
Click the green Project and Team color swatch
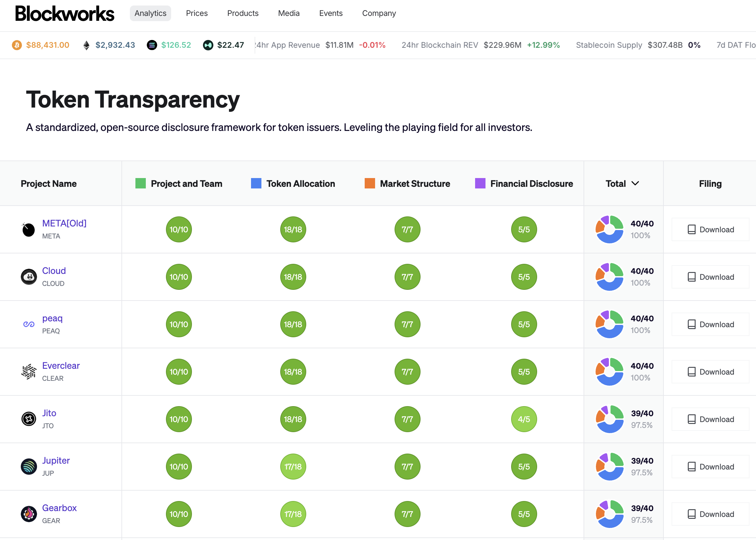coord(141,183)
